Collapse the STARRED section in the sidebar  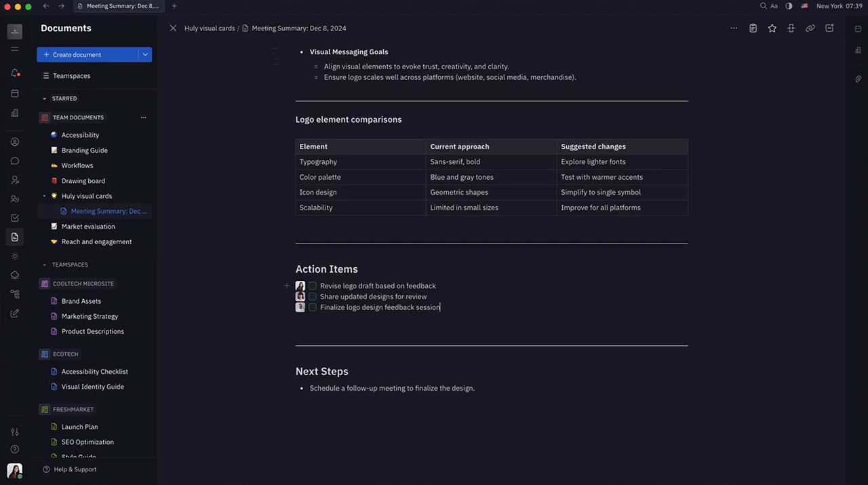click(x=45, y=99)
